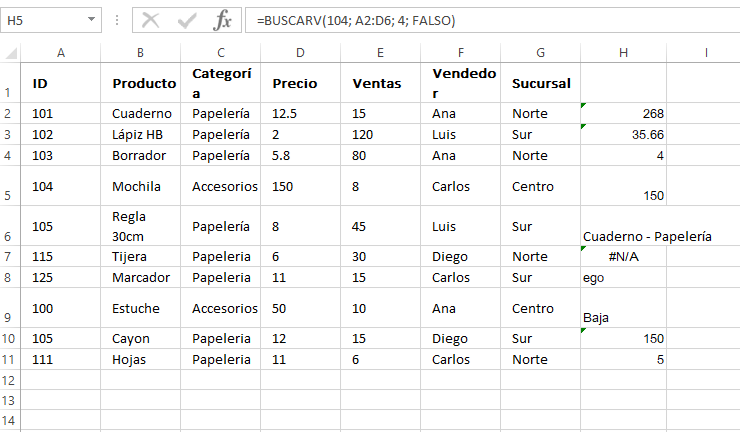Viewport: 740px width, 432px height.
Task: Click the Cancel (X) formula bar icon
Action: tap(150, 21)
